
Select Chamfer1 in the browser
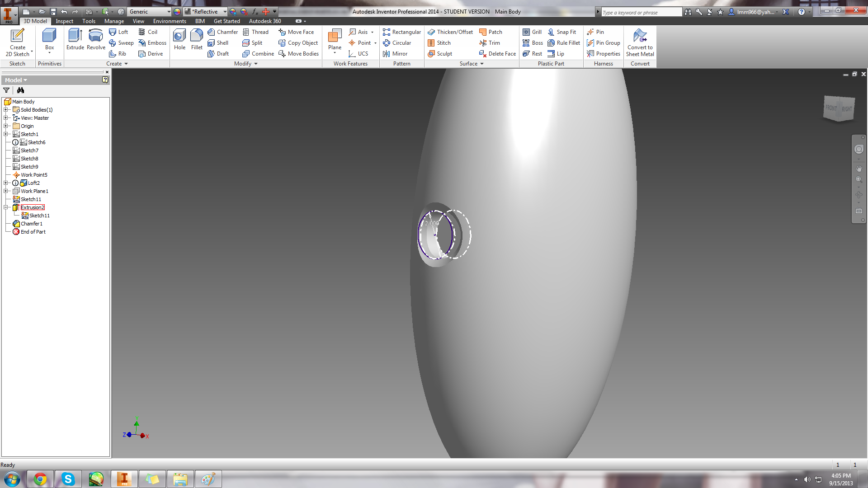pos(31,223)
